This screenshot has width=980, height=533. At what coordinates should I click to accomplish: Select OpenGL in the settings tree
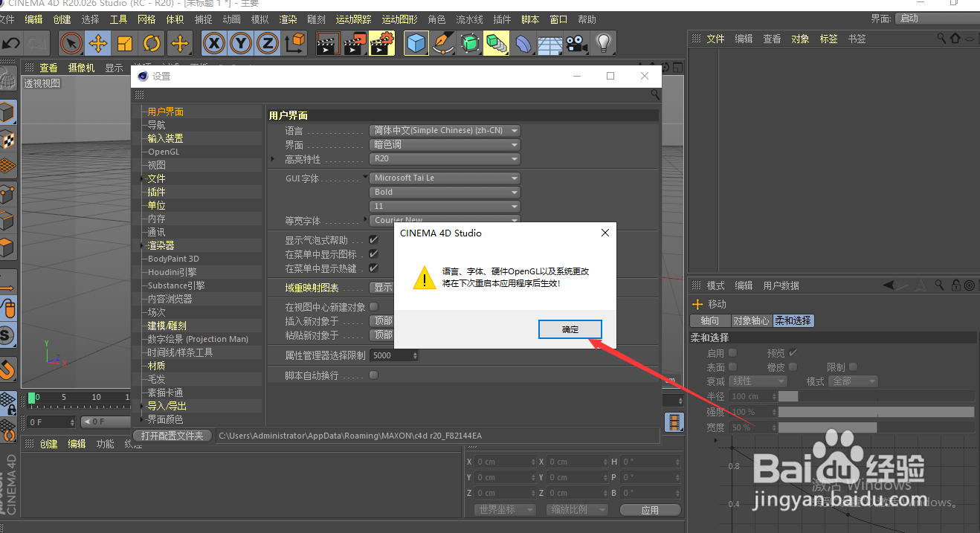[164, 152]
